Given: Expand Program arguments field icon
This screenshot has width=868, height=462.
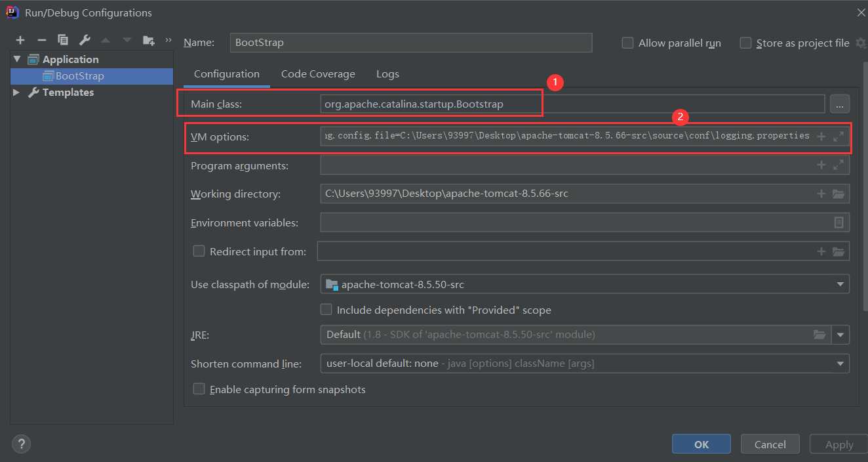Looking at the screenshot, I should tap(838, 165).
